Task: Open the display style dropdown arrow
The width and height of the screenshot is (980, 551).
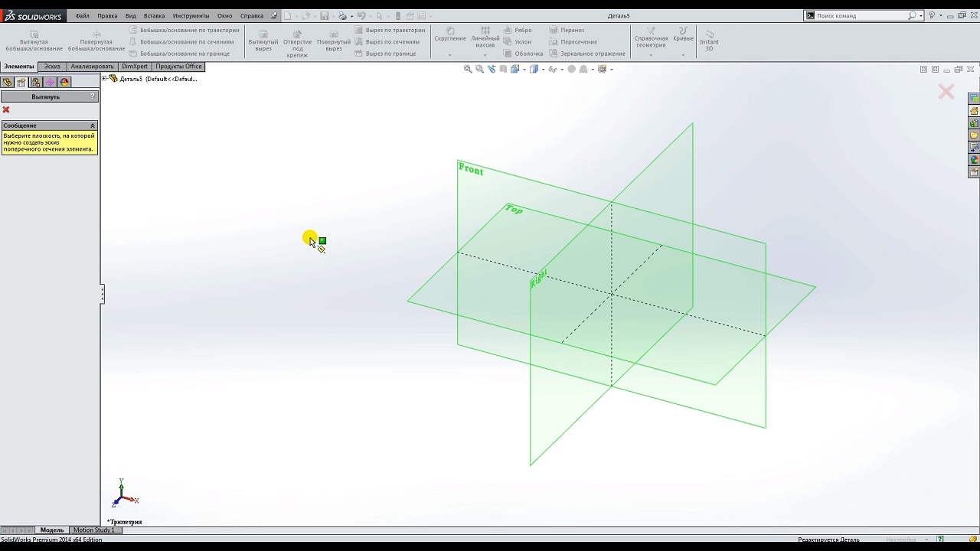Action: pos(543,70)
